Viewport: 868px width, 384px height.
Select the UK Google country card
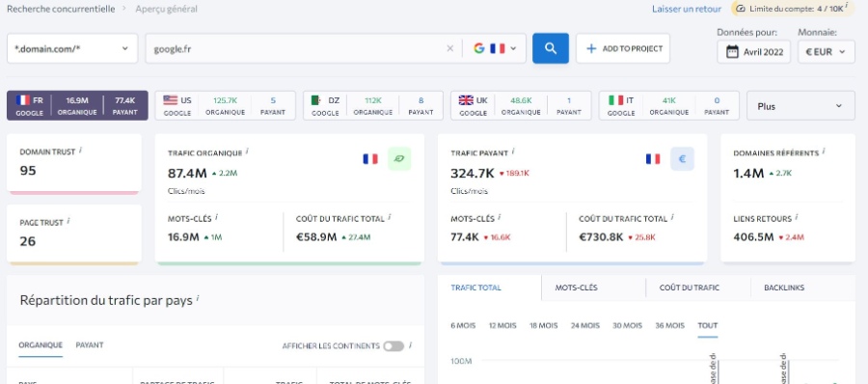point(521,105)
